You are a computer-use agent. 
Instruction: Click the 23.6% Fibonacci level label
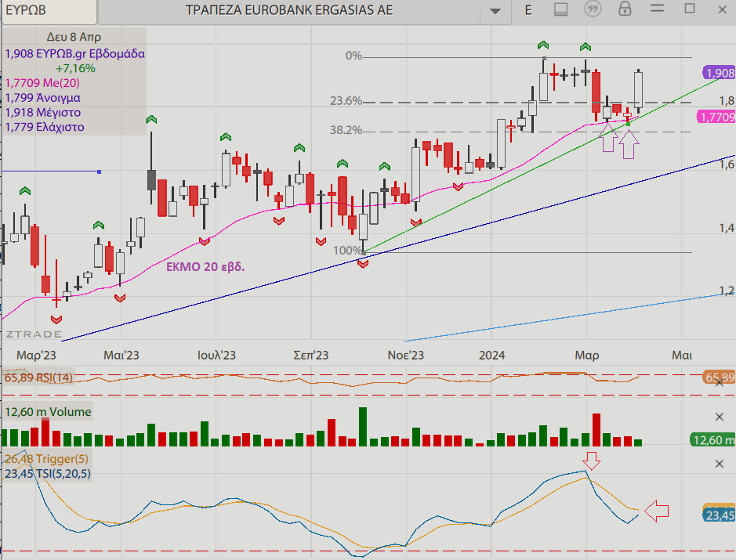pos(346,101)
